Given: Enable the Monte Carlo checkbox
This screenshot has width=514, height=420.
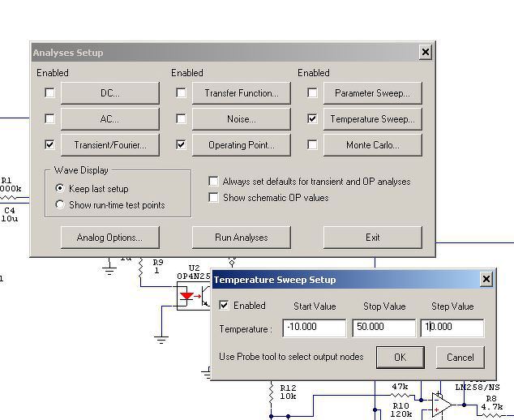Looking at the screenshot, I should 312,144.
